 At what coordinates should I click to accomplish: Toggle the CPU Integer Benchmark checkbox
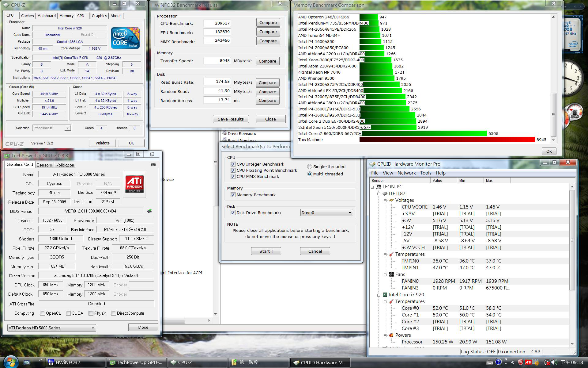point(233,164)
